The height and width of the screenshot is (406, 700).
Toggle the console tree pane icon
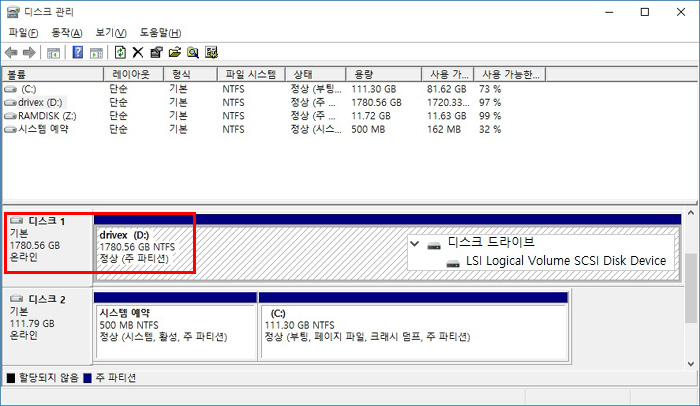tap(53, 53)
